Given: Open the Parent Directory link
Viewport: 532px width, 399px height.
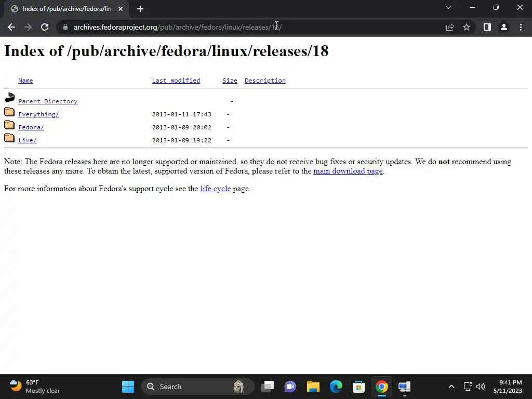Looking at the screenshot, I should (x=48, y=101).
